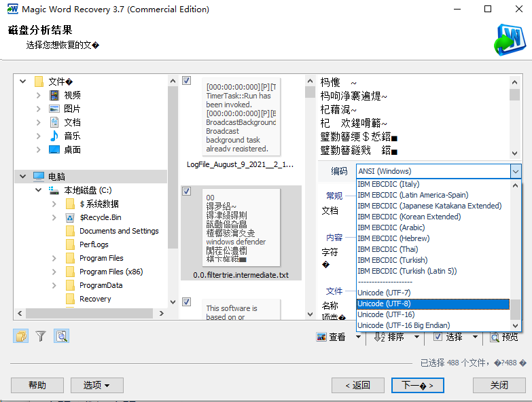Click the 视频 video folder icon
This screenshot has width=532, height=402.
(54, 95)
